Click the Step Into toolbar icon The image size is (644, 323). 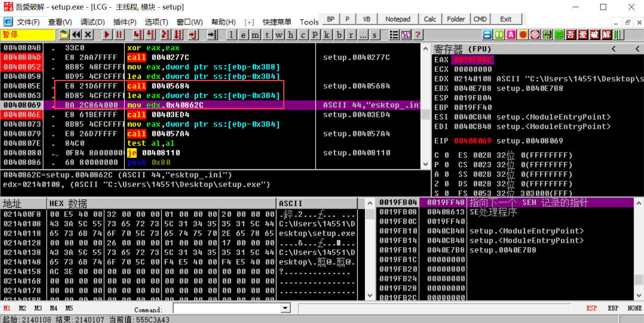138,35
